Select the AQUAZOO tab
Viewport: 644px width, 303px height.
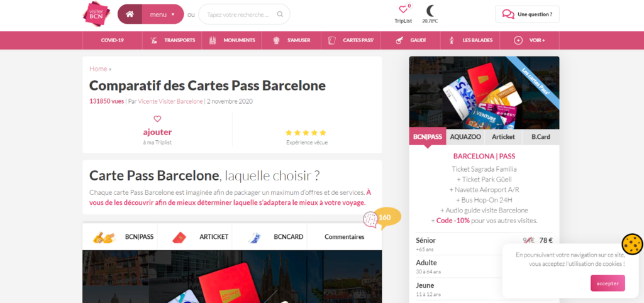465,137
